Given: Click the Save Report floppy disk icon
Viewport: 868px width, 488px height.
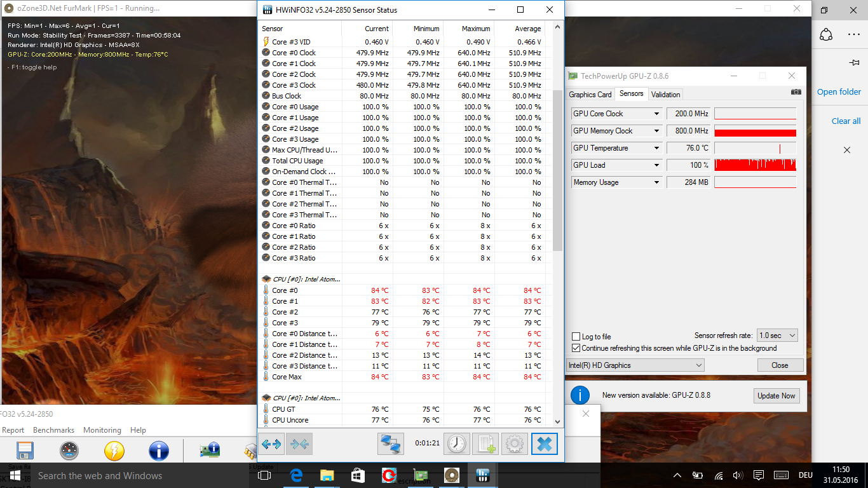Looking at the screenshot, I should pos(25,451).
